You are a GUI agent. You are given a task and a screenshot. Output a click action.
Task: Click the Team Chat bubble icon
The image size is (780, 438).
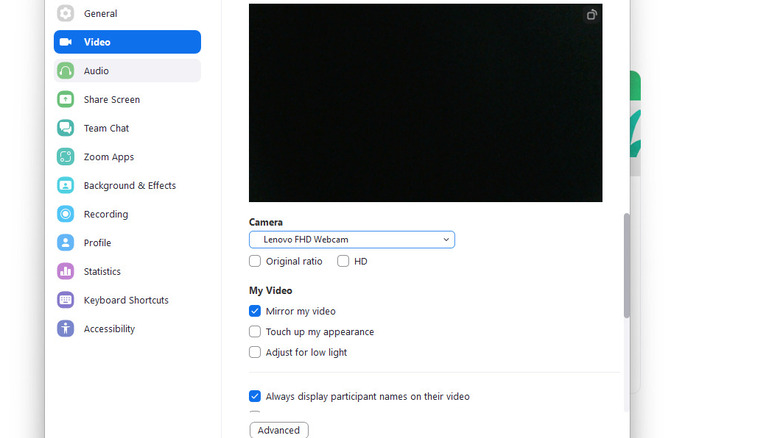point(65,128)
